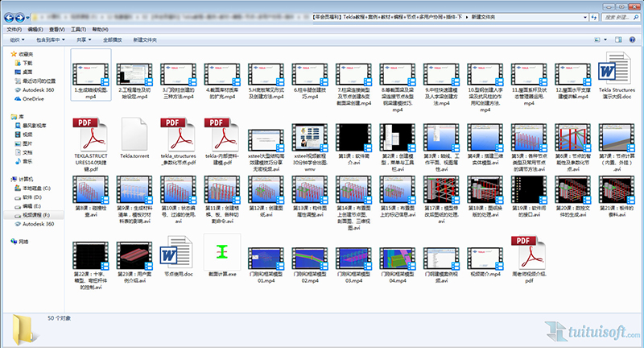Open the 文件(F) menu
This screenshot has width=644, height=348.
[13, 28]
